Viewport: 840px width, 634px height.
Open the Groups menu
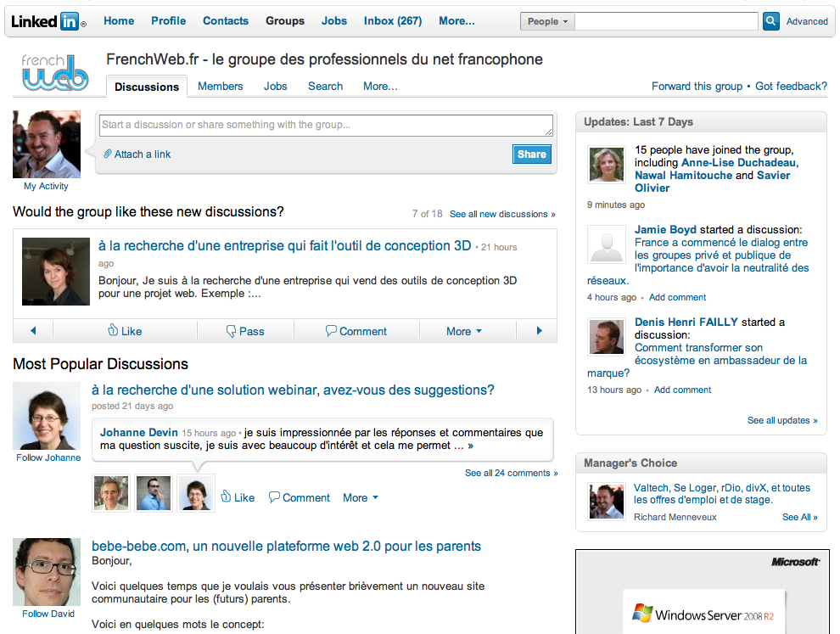285,21
